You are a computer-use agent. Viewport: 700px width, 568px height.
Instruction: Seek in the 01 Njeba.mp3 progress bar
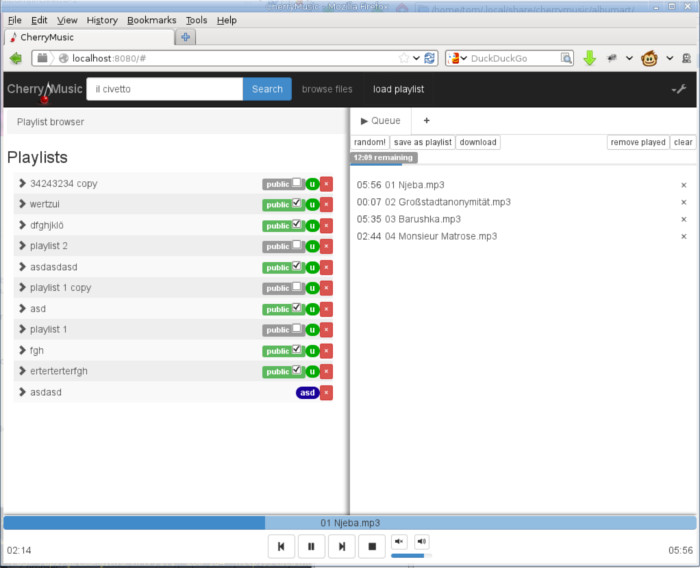350,522
